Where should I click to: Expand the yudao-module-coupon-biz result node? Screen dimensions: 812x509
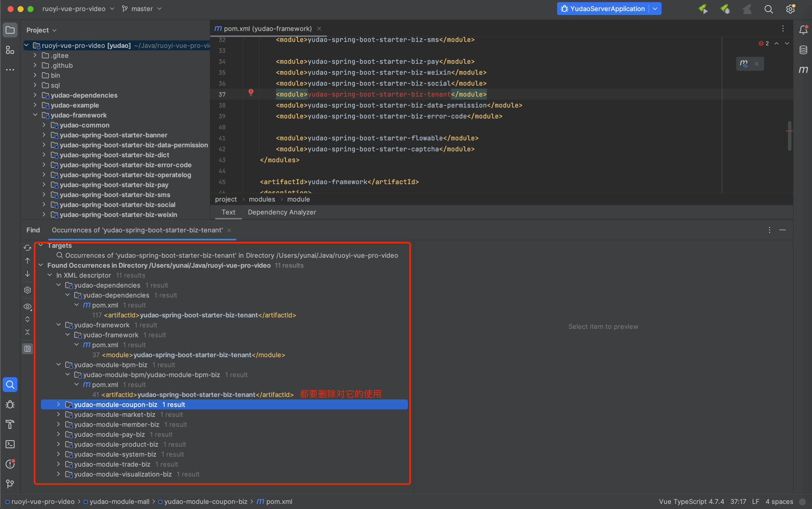click(x=59, y=405)
